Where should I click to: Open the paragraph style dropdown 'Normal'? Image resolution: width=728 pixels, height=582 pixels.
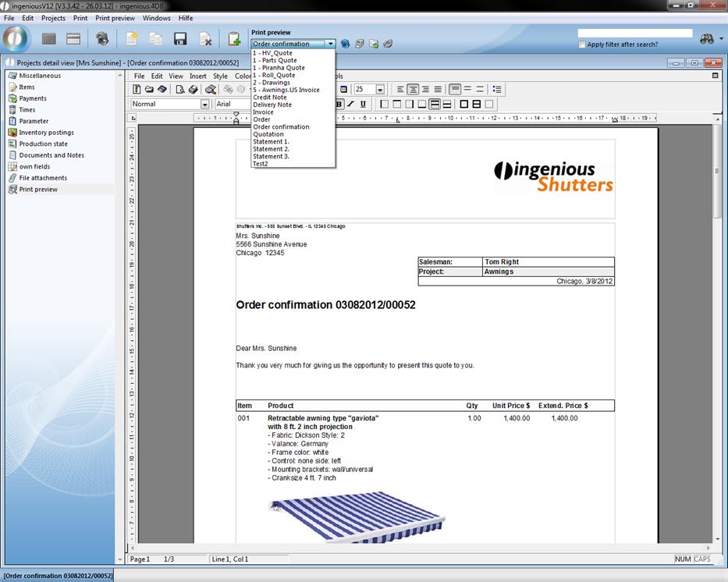(x=204, y=104)
